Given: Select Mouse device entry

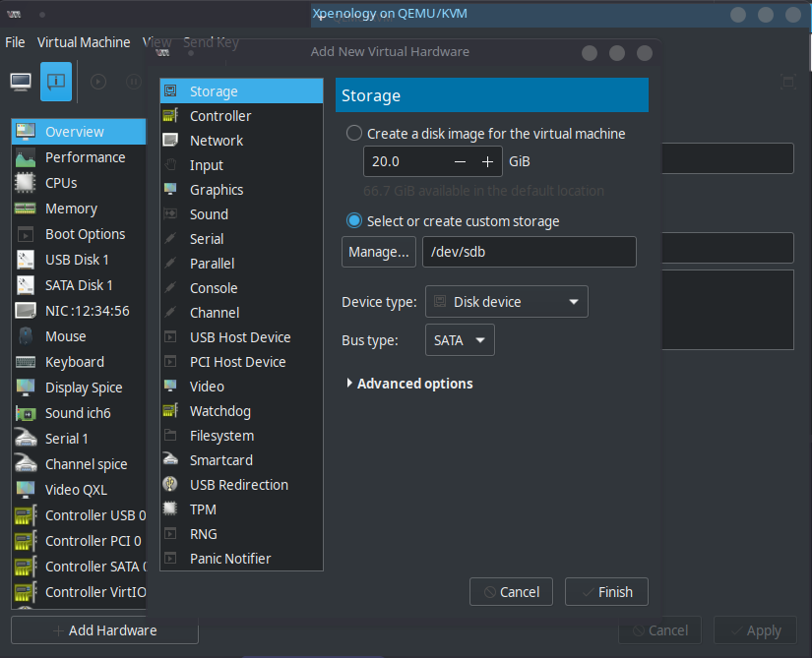Looking at the screenshot, I should [x=79, y=336].
